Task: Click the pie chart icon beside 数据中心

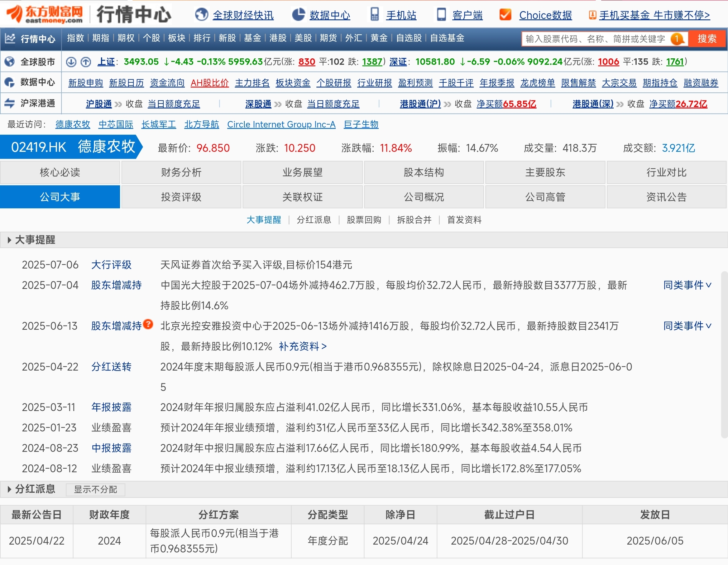Action: (298, 15)
